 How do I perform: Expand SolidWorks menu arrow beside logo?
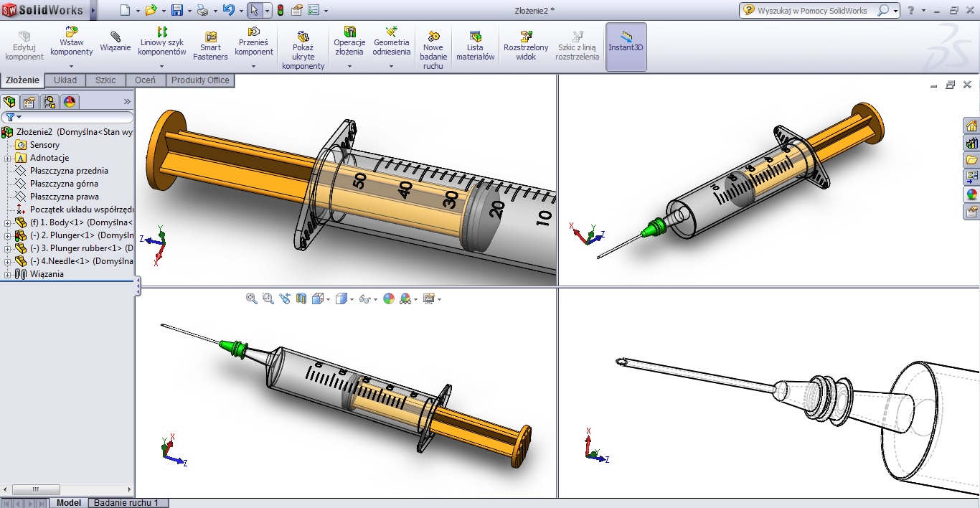point(93,11)
